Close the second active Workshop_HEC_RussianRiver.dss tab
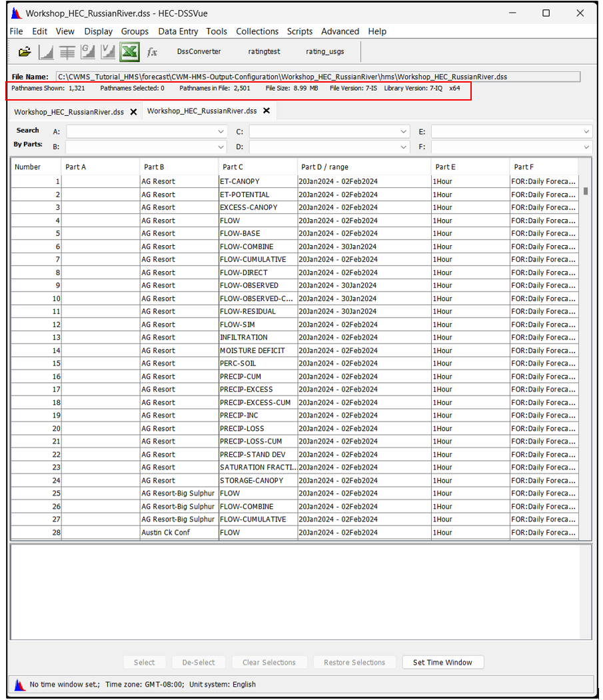 (x=267, y=111)
